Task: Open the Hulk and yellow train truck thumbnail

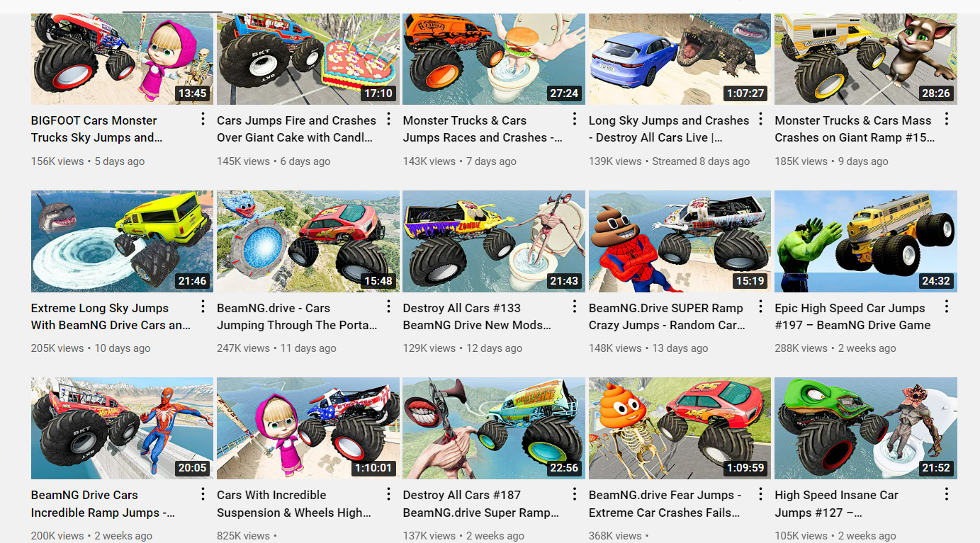Action: (x=866, y=241)
